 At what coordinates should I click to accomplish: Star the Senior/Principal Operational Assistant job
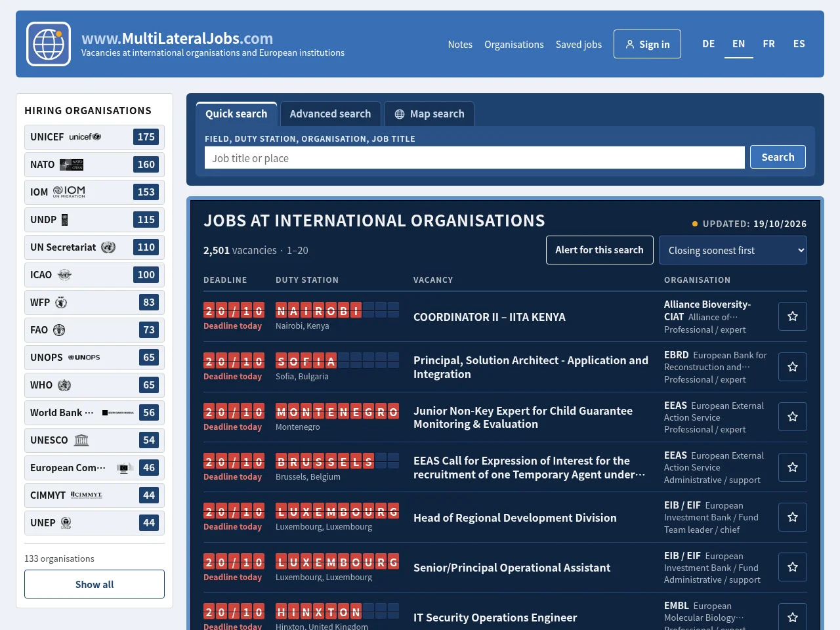(x=793, y=567)
